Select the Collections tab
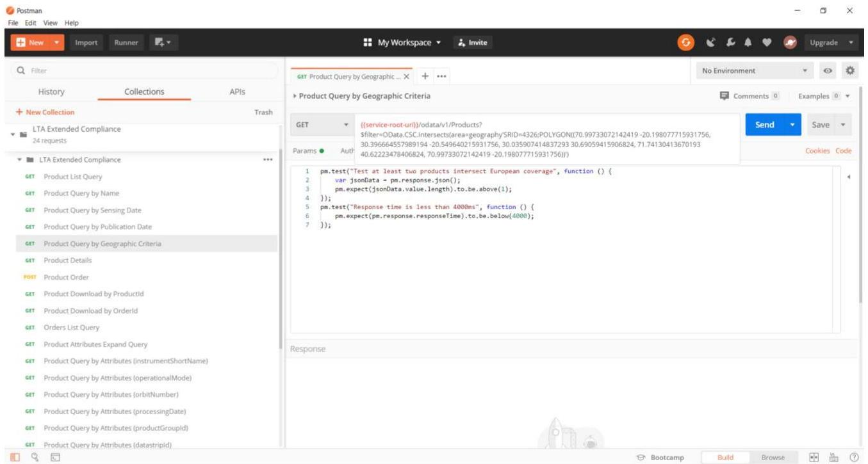This screenshot has height=464, width=868. click(144, 92)
